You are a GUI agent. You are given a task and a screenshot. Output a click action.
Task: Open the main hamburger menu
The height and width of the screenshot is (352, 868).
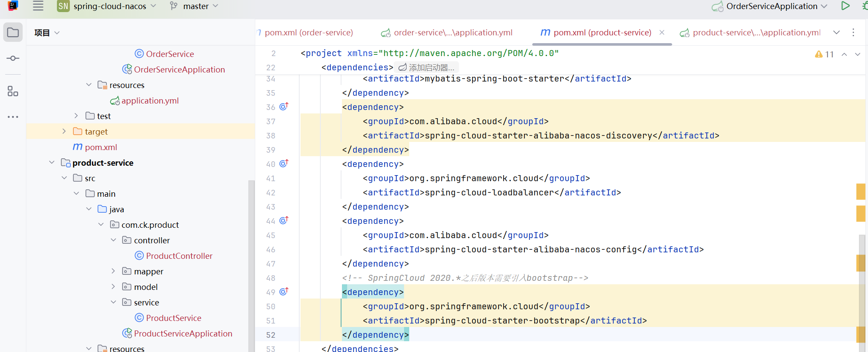38,6
